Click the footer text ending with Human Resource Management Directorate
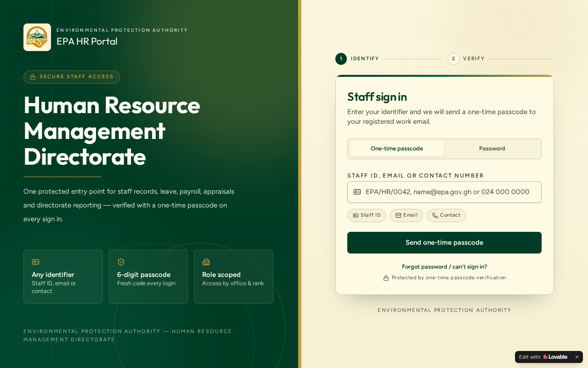588x368 pixels. 128,335
